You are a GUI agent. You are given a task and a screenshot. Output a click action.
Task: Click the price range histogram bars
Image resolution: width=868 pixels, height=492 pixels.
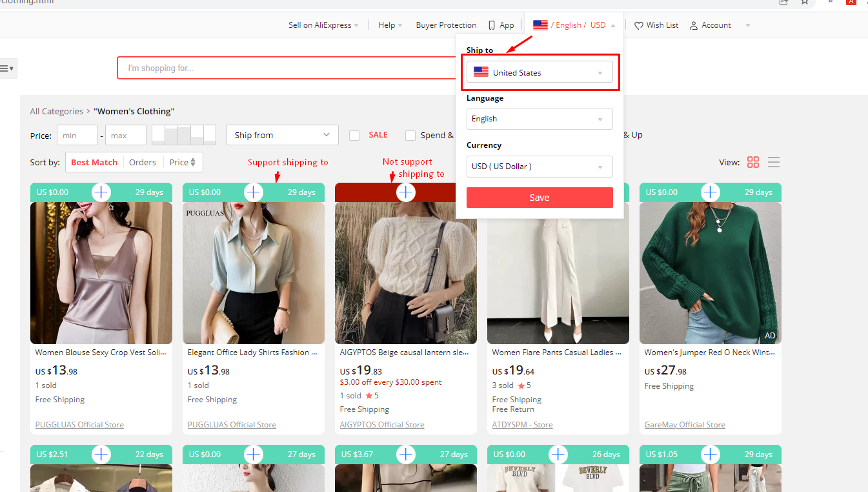coord(184,135)
